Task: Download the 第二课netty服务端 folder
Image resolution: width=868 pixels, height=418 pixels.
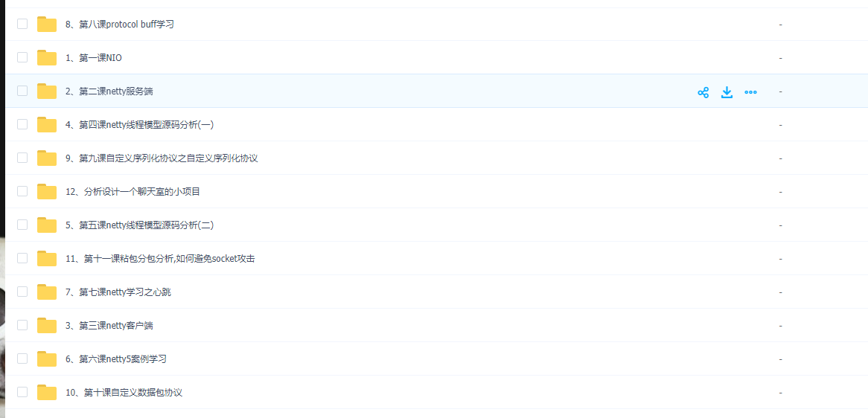Action: 727,92
